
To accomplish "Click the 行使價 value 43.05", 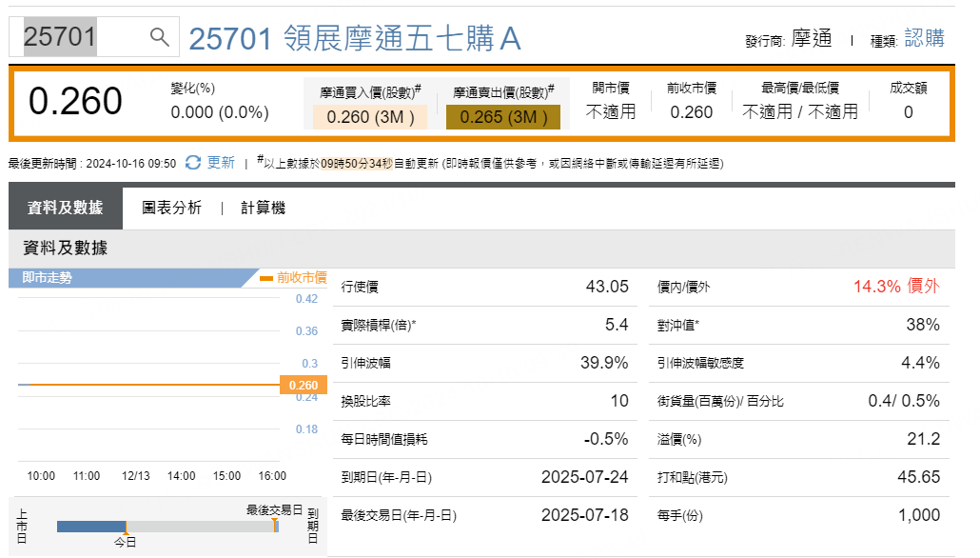I will coord(607,287).
